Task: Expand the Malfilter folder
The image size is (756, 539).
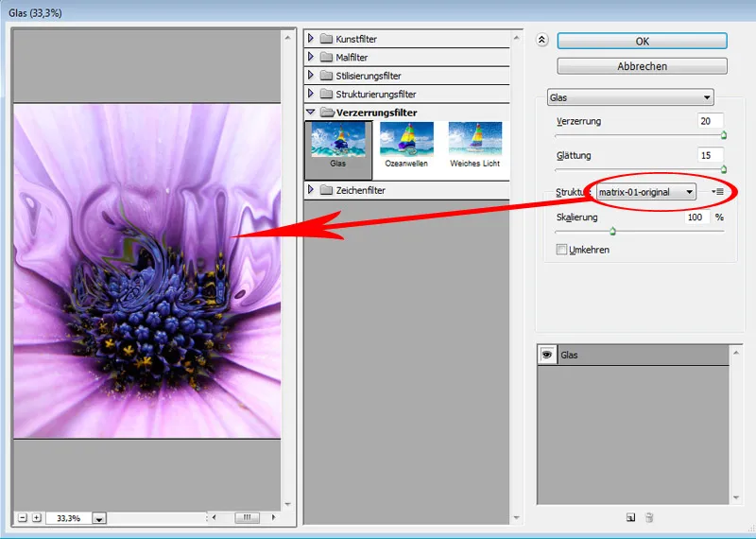Action: click(311, 57)
